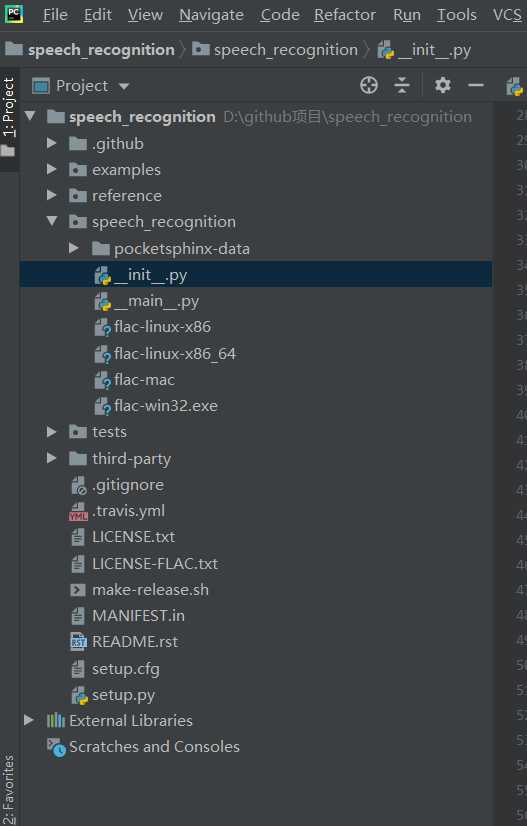Click the External Libraries bar-chart icon
The height and width of the screenshot is (826, 527).
pyautogui.click(x=56, y=720)
